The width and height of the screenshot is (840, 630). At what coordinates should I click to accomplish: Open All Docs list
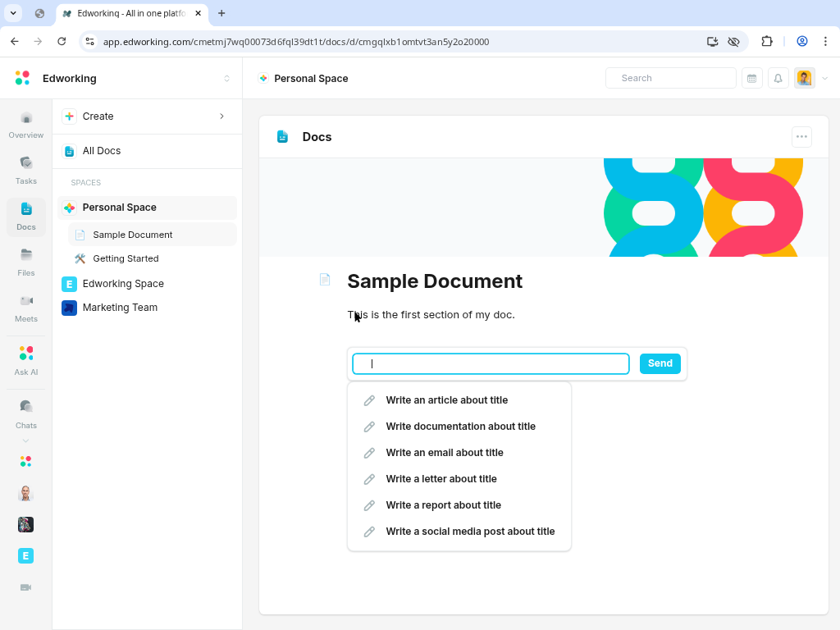102,151
